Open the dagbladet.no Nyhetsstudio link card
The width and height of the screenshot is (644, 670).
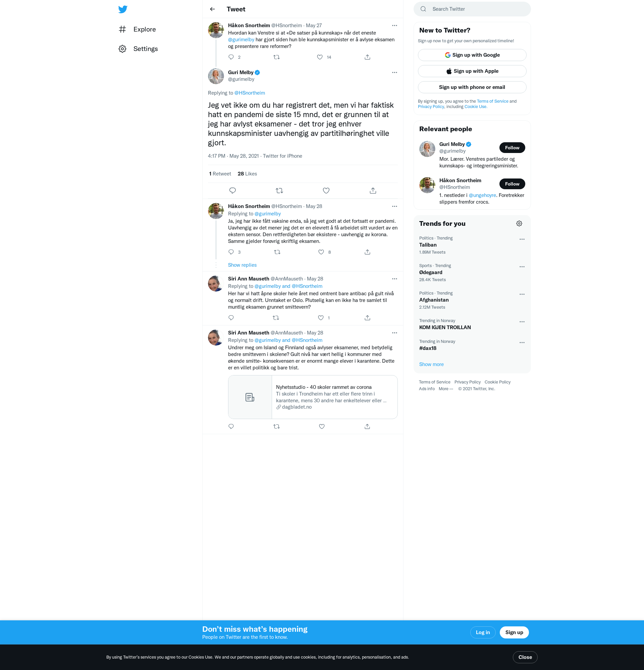click(313, 397)
